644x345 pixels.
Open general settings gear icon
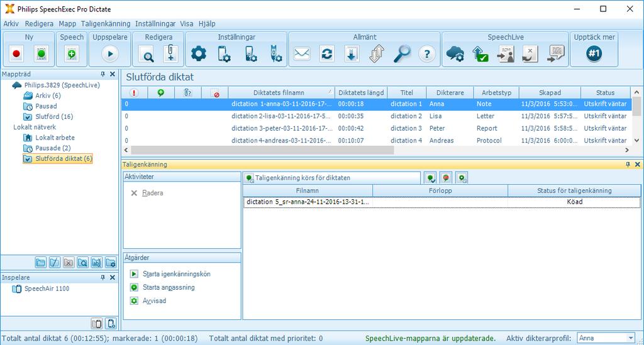[x=199, y=54]
